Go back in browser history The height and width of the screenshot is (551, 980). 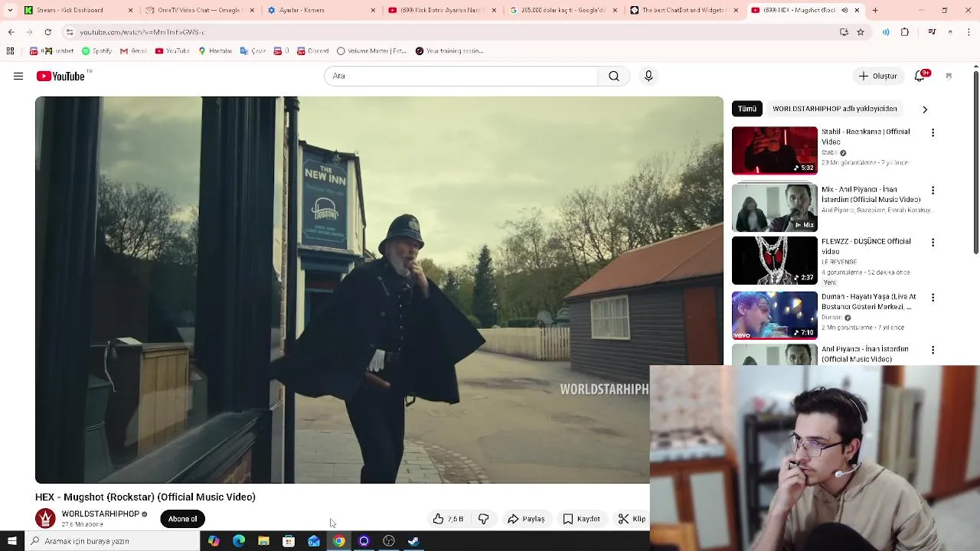pos(11,32)
